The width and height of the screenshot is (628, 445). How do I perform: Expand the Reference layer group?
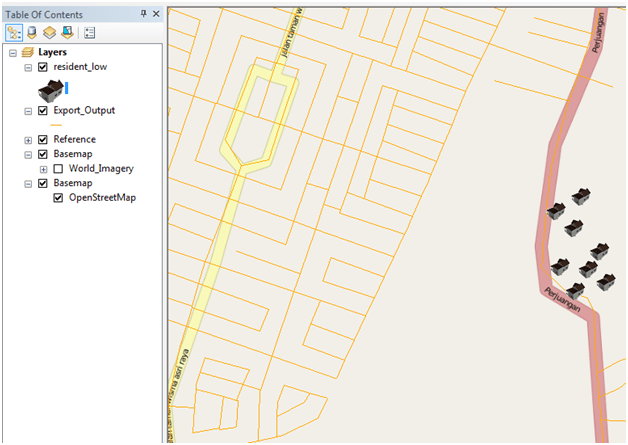[28, 140]
